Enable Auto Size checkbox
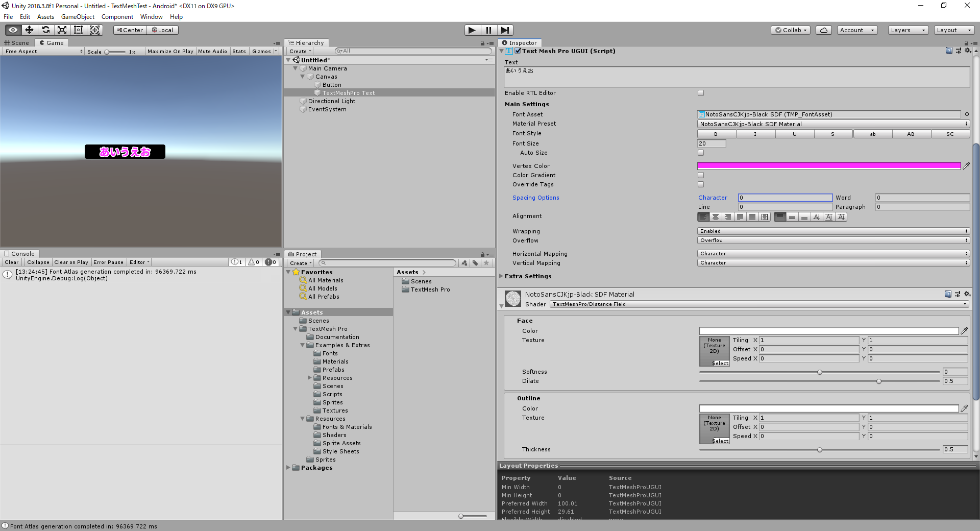The image size is (980, 531). pyautogui.click(x=701, y=153)
